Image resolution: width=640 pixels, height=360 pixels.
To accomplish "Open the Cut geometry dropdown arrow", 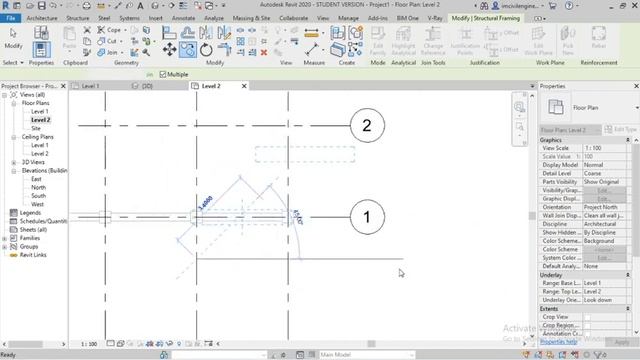I will pos(121,41).
